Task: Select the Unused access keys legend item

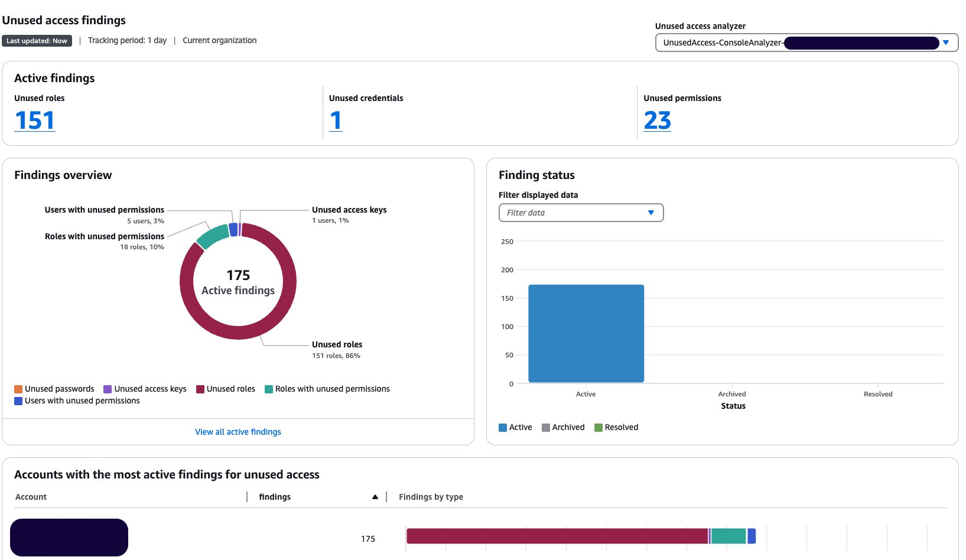Action: coord(145,389)
